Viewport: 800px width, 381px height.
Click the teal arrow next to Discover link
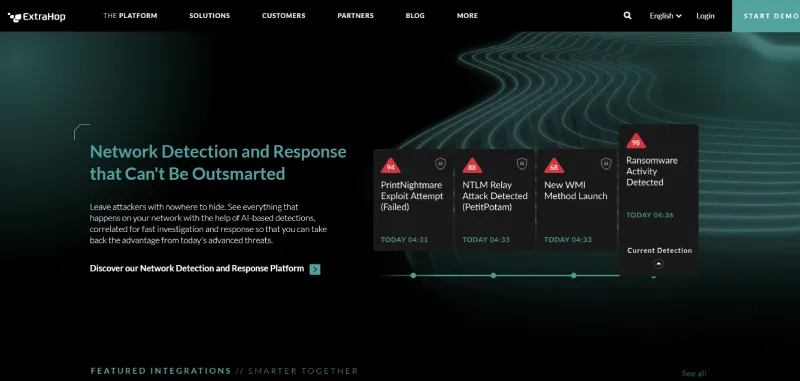pos(315,269)
